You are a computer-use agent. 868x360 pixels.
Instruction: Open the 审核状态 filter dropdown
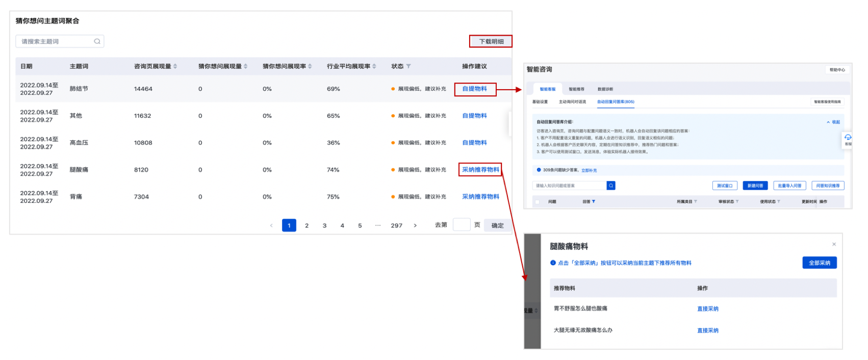coord(737,201)
